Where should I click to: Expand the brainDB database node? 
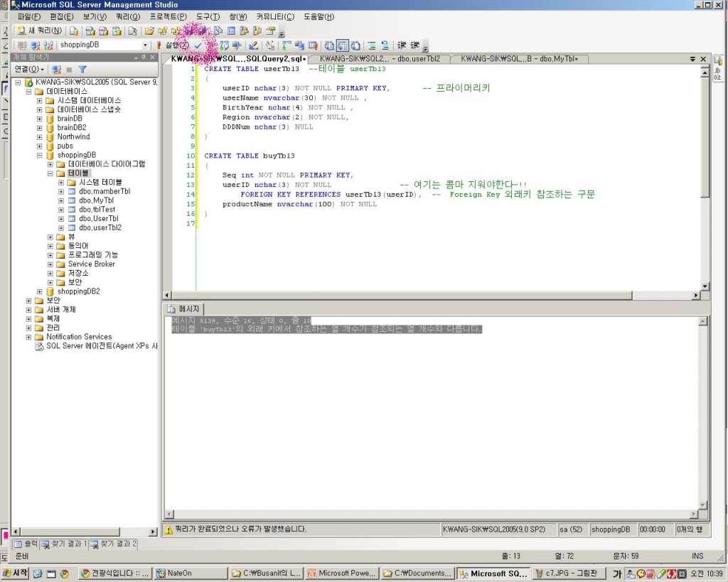click(40, 119)
